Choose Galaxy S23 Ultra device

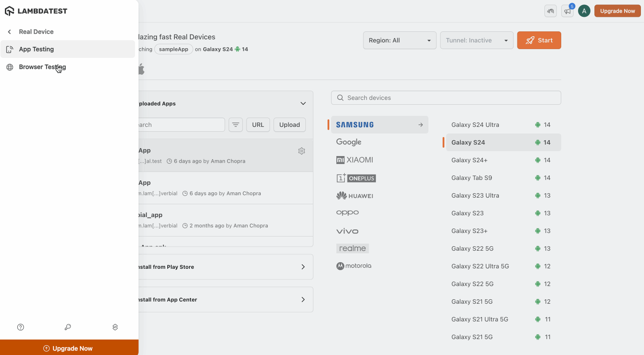point(504,195)
